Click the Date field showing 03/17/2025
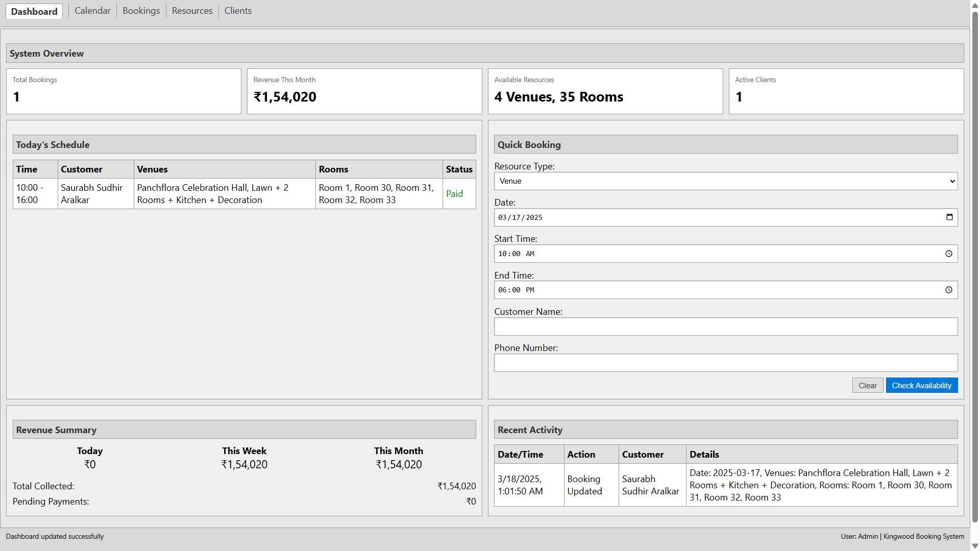Screen dimensions: 980x551 (726, 217)
